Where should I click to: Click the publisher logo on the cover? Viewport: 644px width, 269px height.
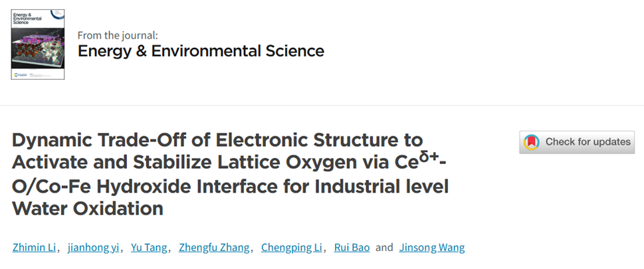pyautogui.click(x=19, y=74)
